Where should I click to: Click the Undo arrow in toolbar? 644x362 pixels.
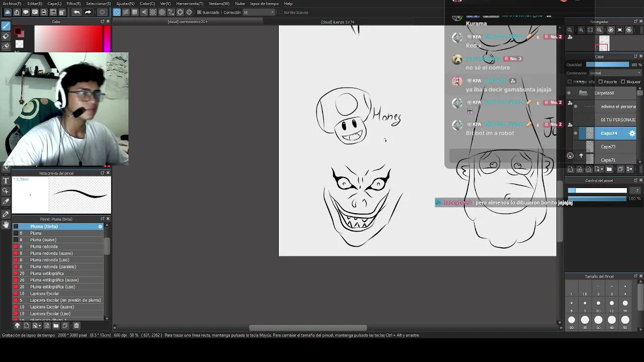[76, 12]
